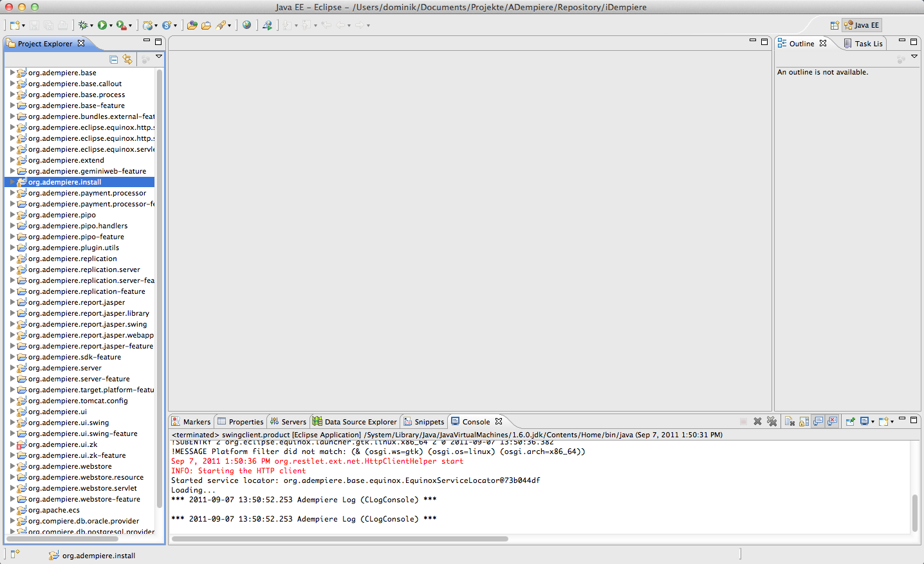Open the Outline view menu arrow
Image resolution: width=924 pixels, height=564 pixels.
point(914,57)
